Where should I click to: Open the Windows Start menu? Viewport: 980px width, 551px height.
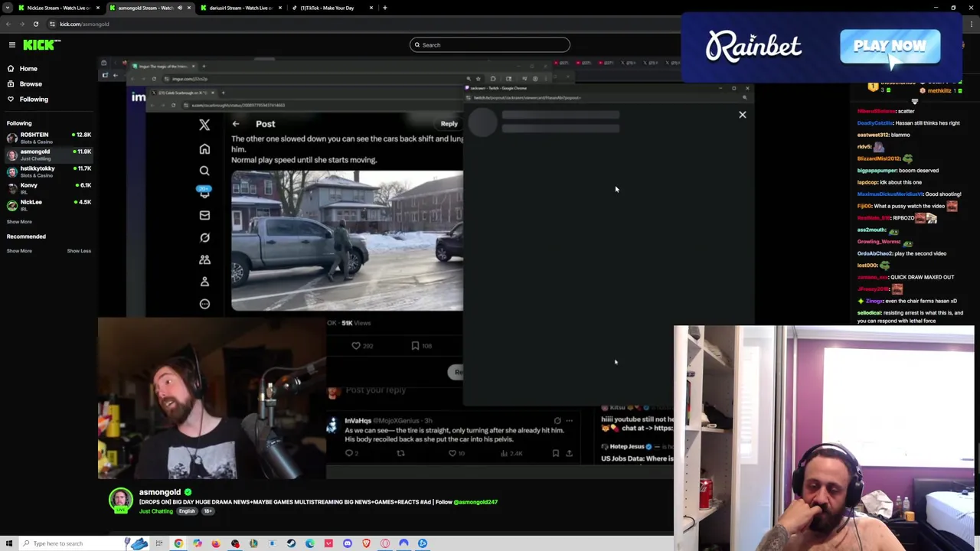coord(9,543)
